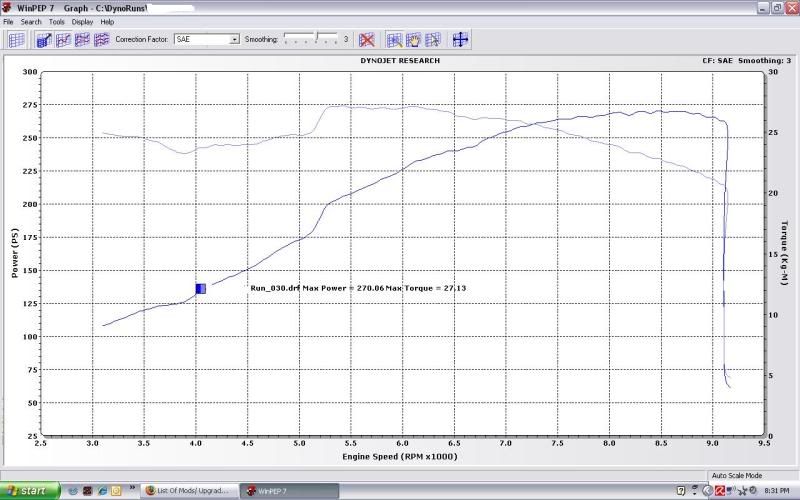Open the Help menu
This screenshot has height=500, width=800.
[x=107, y=21]
